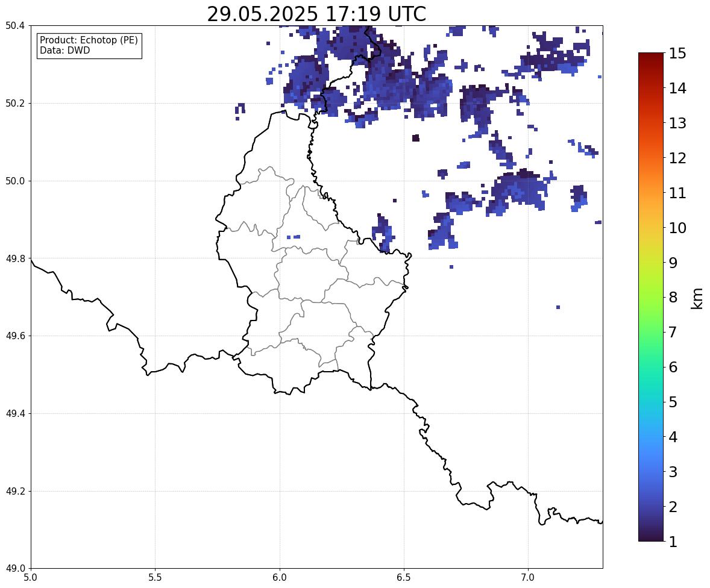Click the latitude tick label 49.2
710x588 pixels.
[15, 491]
